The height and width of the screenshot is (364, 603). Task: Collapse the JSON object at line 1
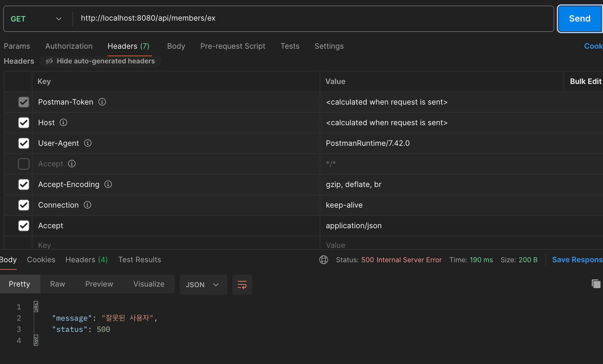(x=36, y=307)
